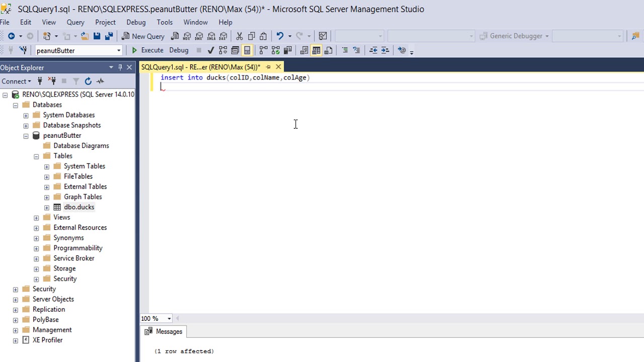644x362 pixels.
Task: Toggle IntelliSense Enabled button
Action: coord(247,50)
